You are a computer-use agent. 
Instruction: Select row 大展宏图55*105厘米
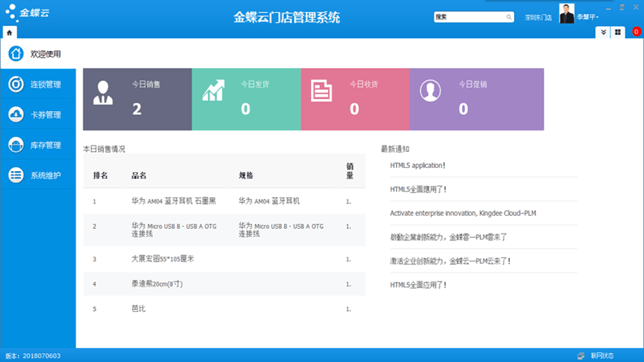[224, 259]
